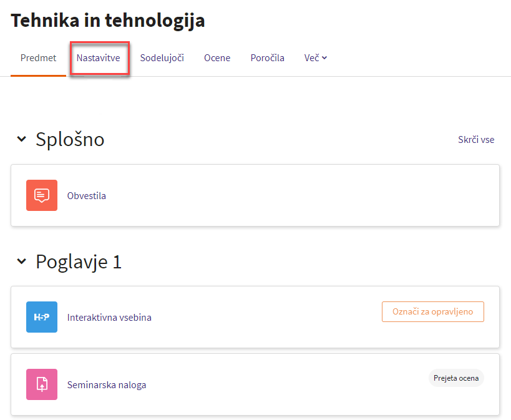Click the Tehnika in tehnologija course title

[x=108, y=21]
